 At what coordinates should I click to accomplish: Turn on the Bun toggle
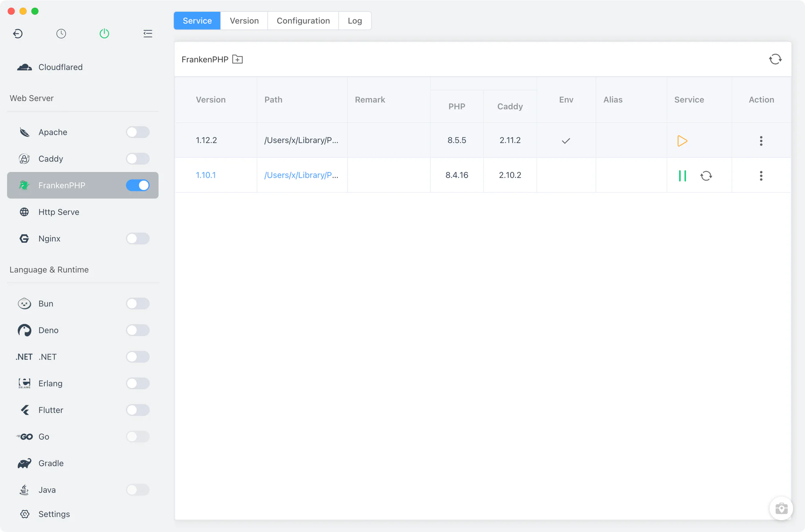tap(138, 303)
